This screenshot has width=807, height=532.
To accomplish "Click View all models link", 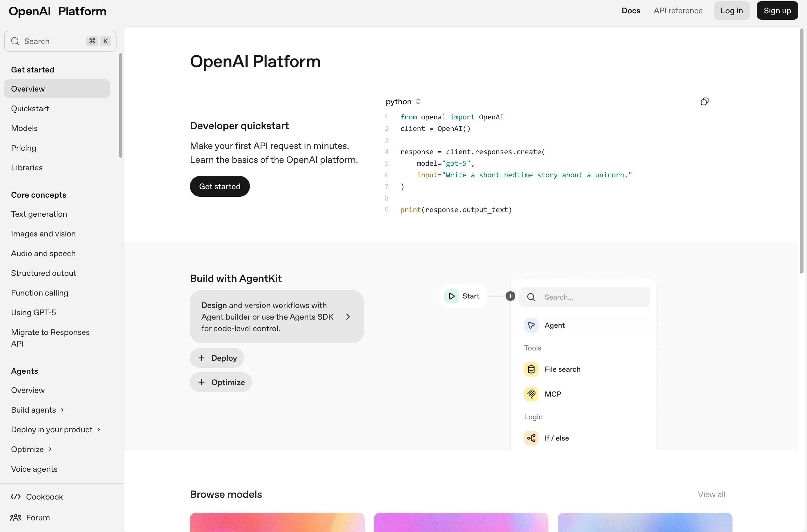I will 711,494.
